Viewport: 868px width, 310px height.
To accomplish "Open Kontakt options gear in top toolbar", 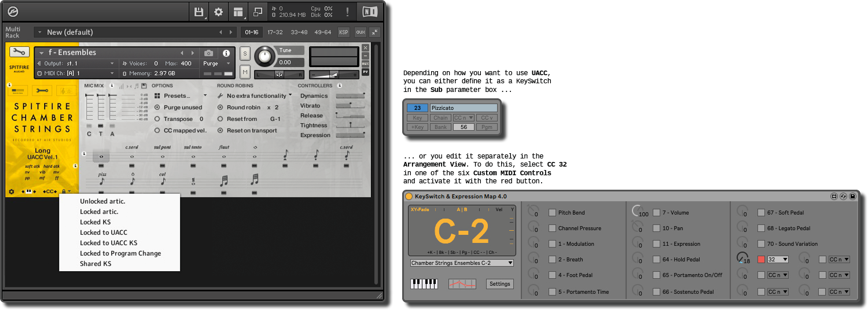I will pos(218,12).
